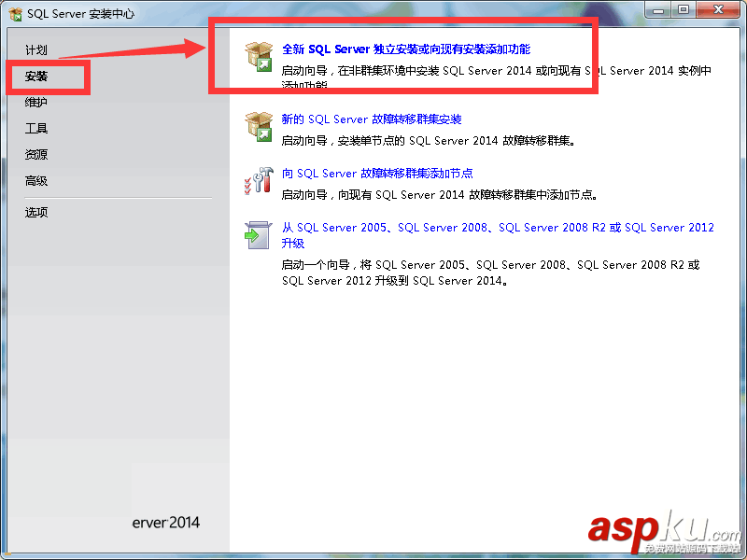Maximize the SQL Server 安装中心 window
The height and width of the screenshot is (560, 747).
coord(684,10)
